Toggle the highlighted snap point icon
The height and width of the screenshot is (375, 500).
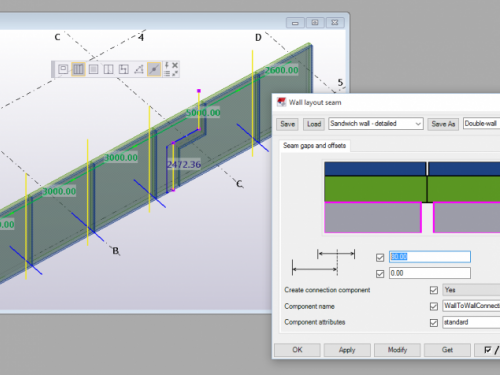pos(154,69)
